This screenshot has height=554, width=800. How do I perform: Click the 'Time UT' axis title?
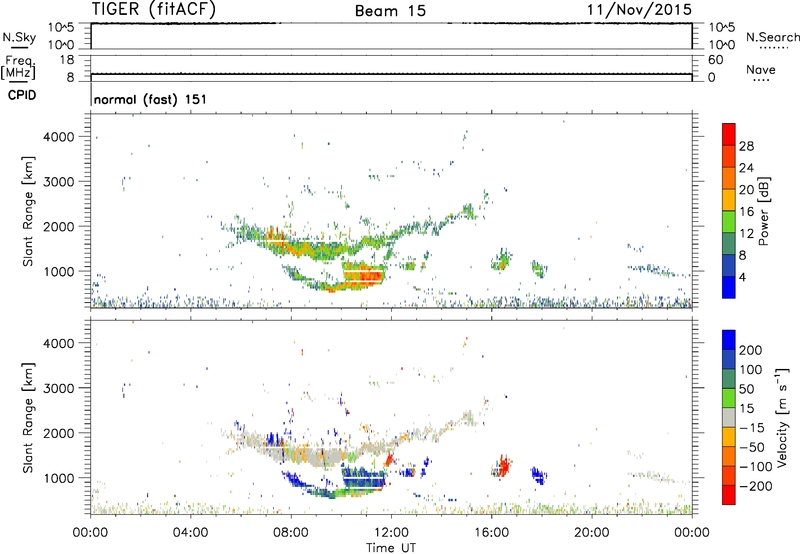tap(391, 548)
